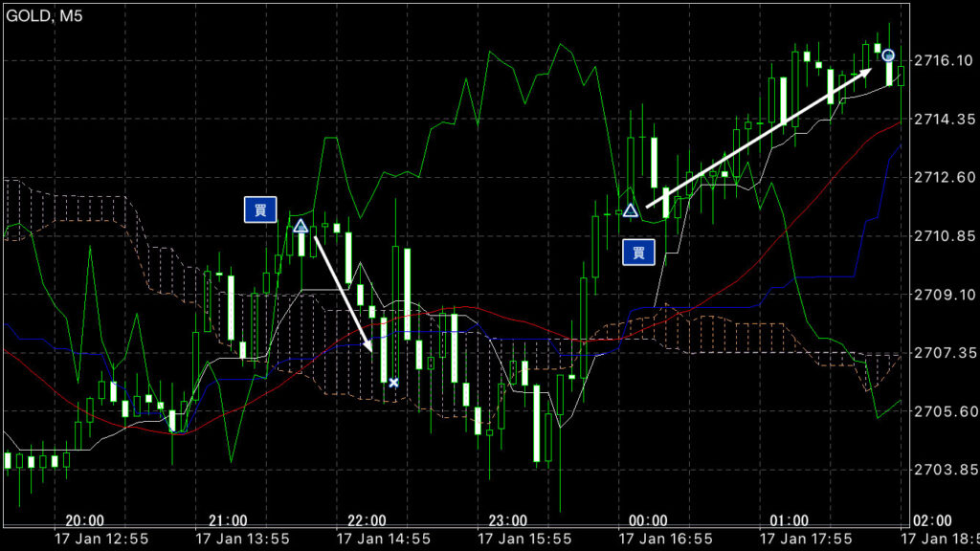
Task: Click the 17 Jan 16:55 date label
Action: (665, 539)
